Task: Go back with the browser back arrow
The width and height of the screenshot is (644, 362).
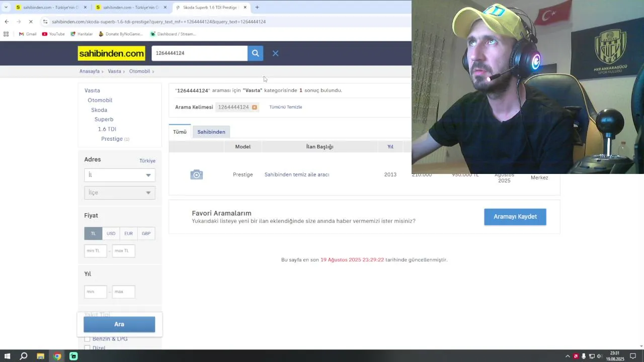Action: [7, 22]
